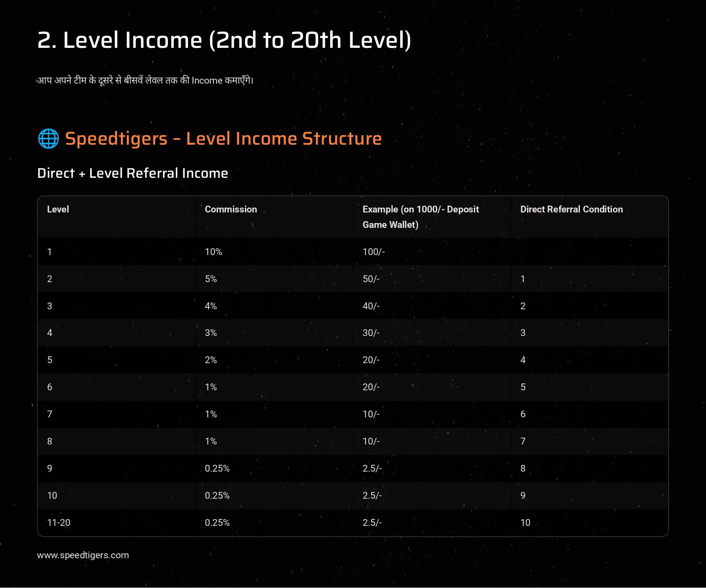The width and height of the screenshot is (706, 588).
Task: Select the 50/- example cell
Action: pos(371,279)
